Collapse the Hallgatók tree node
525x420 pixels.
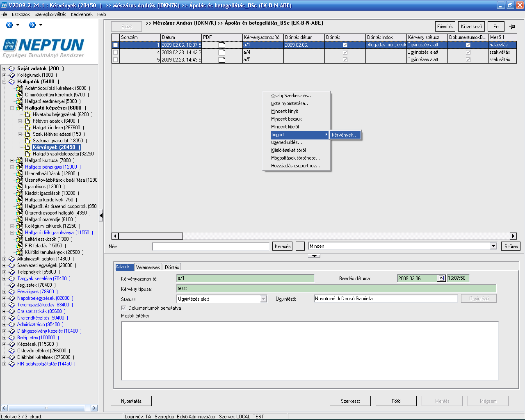coord(4,82)
